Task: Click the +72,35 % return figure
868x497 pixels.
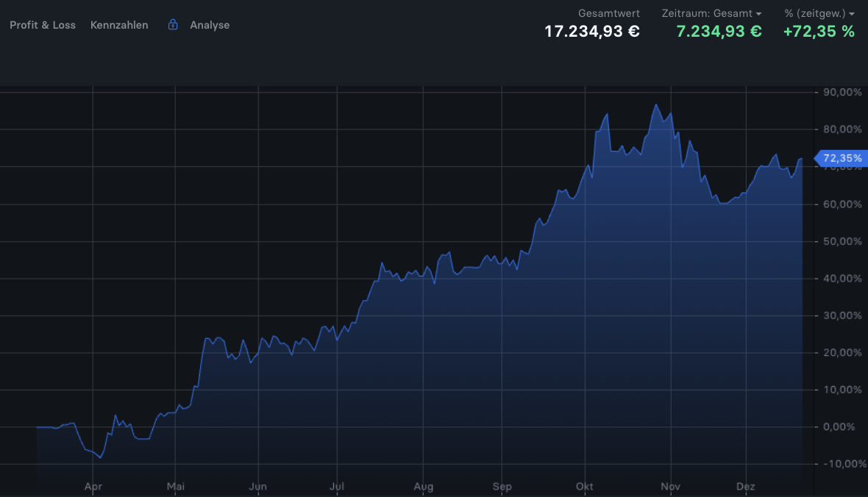Action: click(819, 32)
